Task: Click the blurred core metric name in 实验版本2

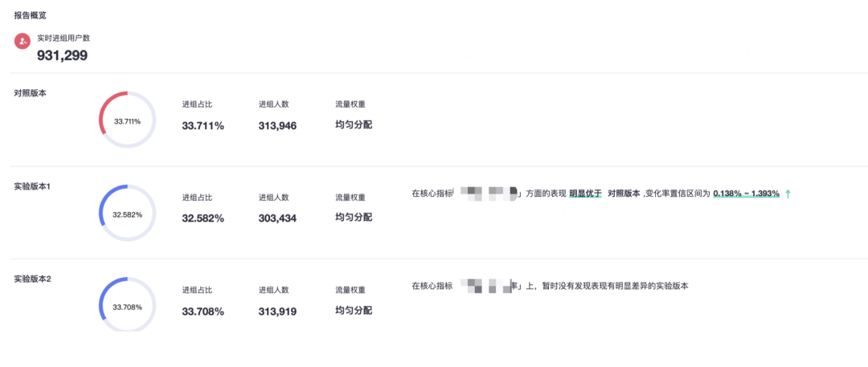Action: 488,285
